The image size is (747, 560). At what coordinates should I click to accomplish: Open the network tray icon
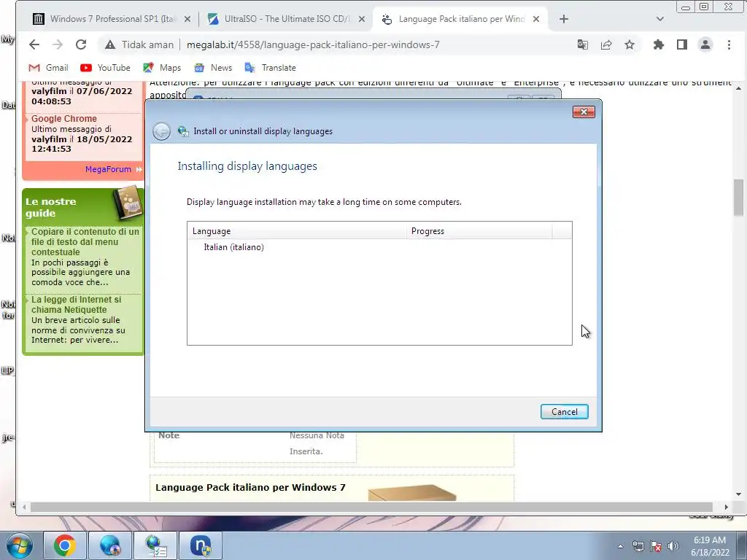click(x=638, y=546)
